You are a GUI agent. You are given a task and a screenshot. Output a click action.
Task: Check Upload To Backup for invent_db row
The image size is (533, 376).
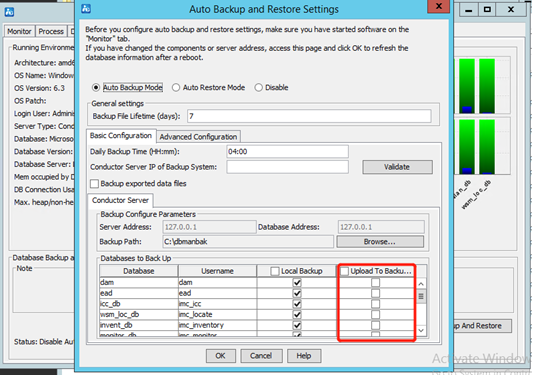click(375, 325)
